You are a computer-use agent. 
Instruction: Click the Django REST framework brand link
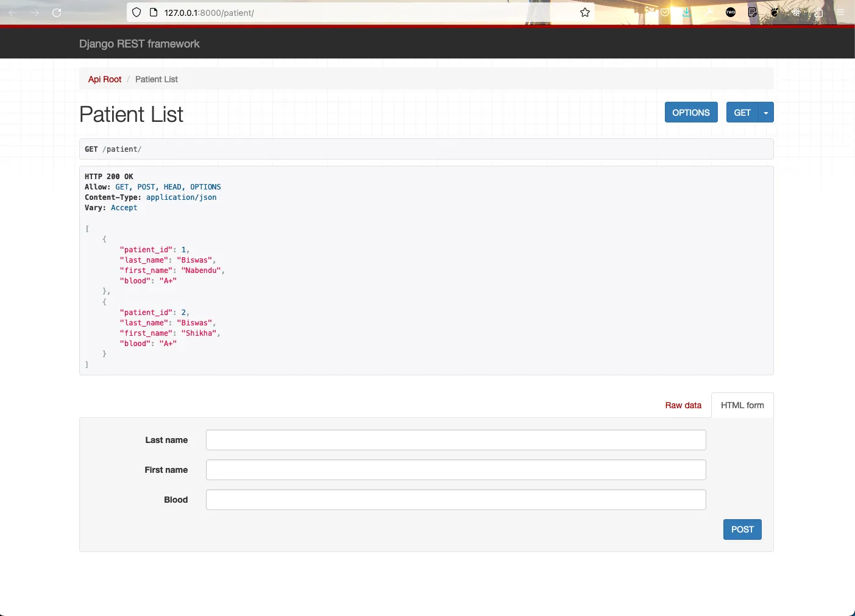coord(139,44)
